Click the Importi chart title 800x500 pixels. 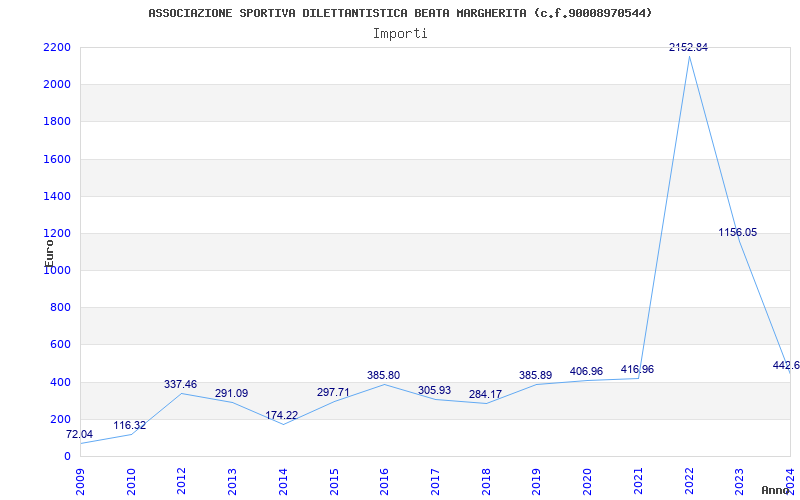point(400,34)
